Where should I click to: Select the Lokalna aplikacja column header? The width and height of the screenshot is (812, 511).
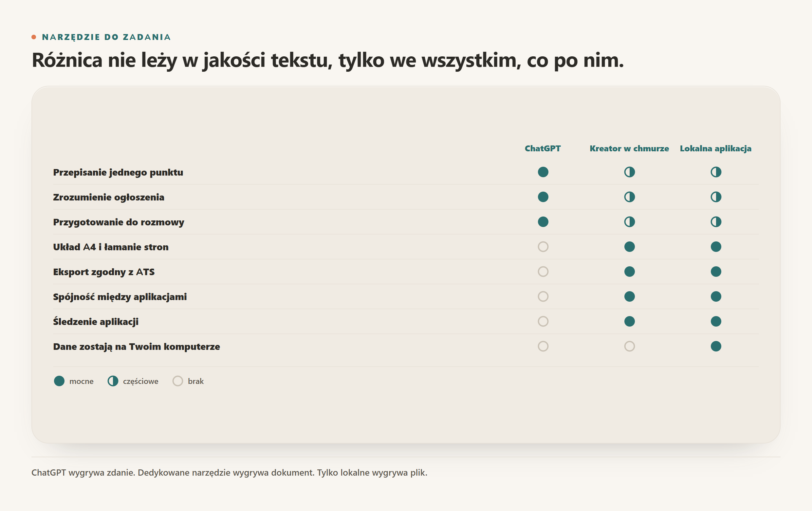coord(715,149)
